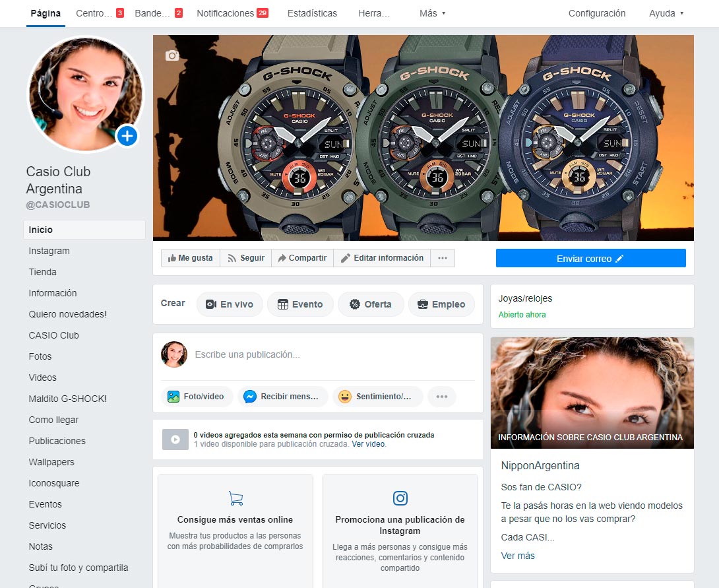Click the shopping cart icon
This screenshot has height=588, width=719.
click(235, 498)
